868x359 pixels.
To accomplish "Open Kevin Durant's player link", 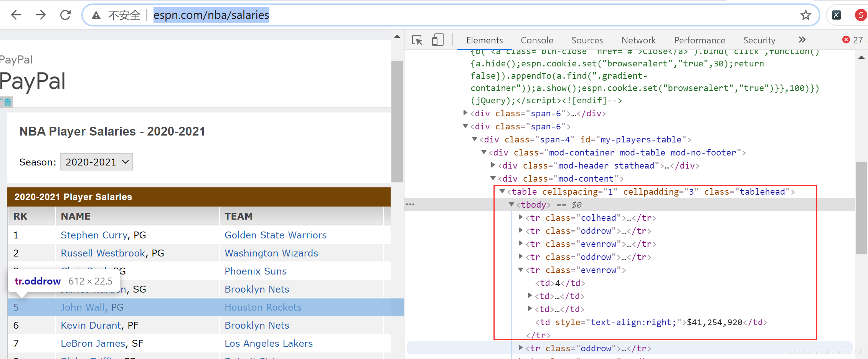I will click(91, 325).
